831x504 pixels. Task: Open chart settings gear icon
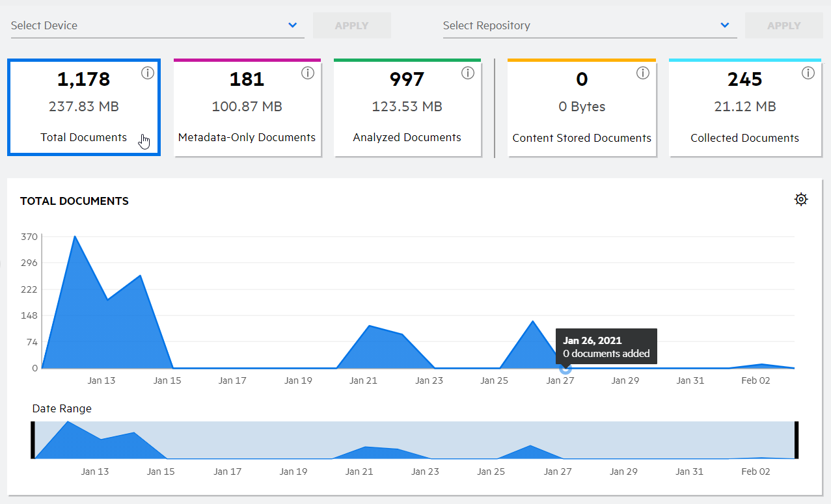(801, 200)
